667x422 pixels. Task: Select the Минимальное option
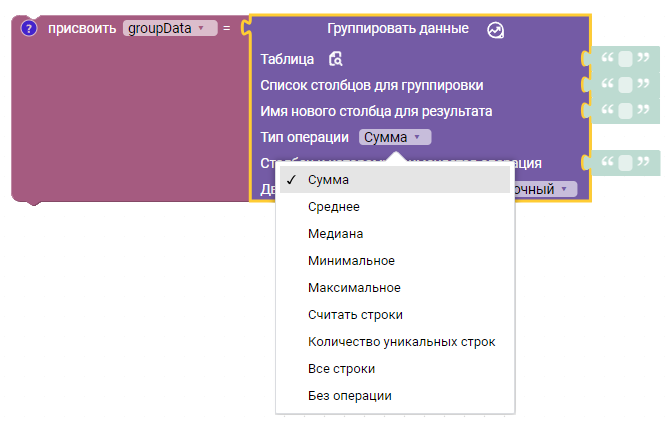coord(395,261)
